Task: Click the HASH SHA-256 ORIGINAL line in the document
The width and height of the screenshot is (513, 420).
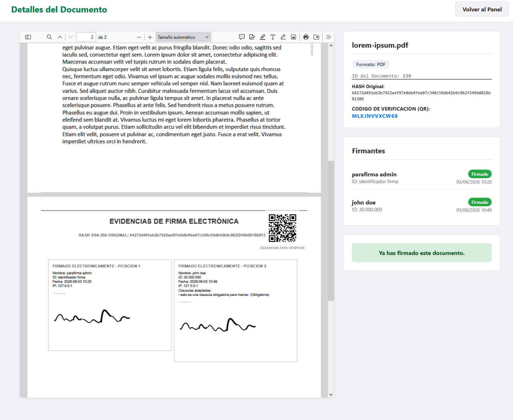Action: click(172, 235)
